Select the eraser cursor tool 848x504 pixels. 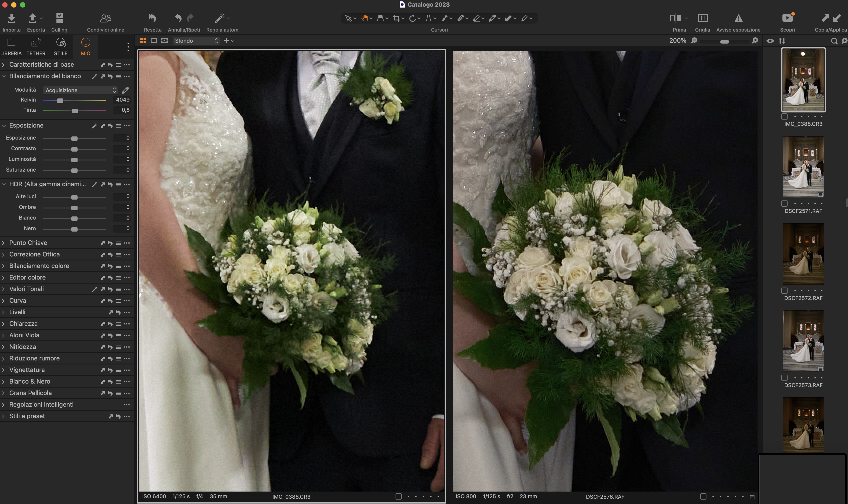(x=476, y=18)
